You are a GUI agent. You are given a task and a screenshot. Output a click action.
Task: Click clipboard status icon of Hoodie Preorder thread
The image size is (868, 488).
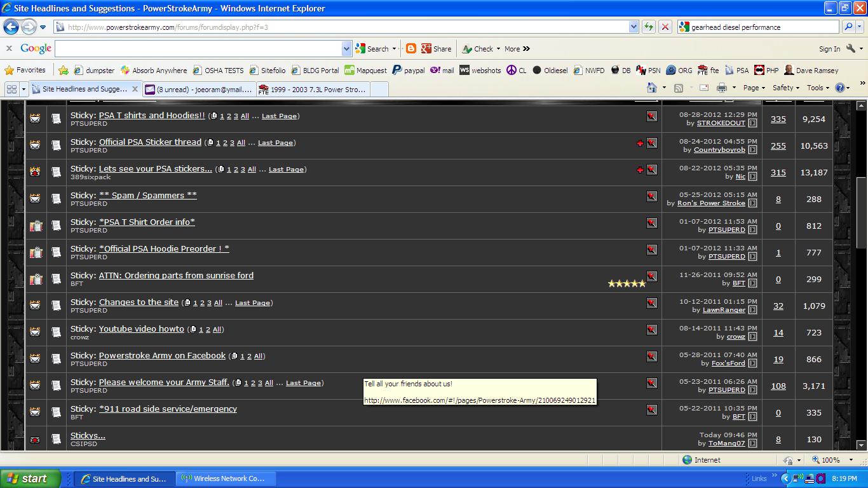pyautogui.click(x=36, y=252)
